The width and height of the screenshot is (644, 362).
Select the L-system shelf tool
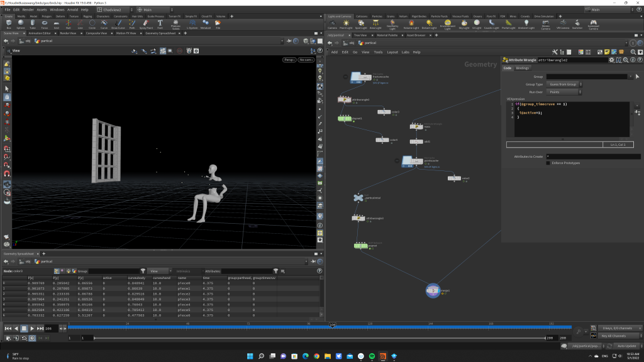point(192,24)
